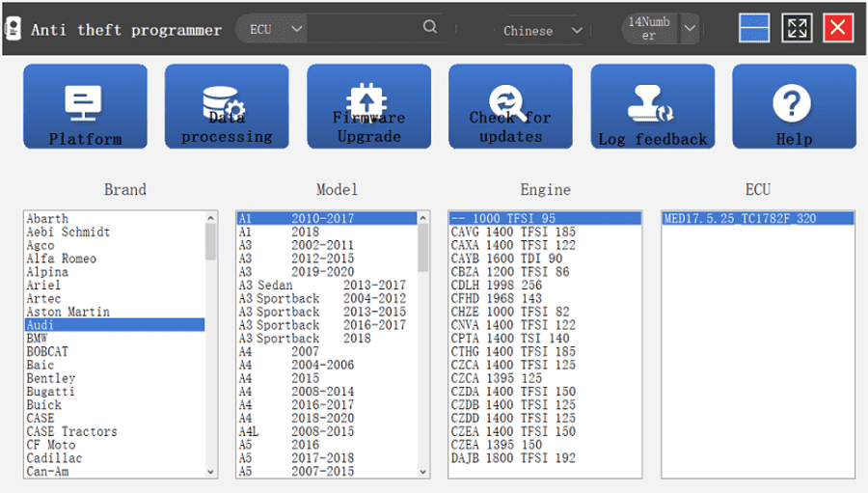The image size is (868, 493).
Task: Select engine CHZE 1000 TFSI 82
Action: 545,312
